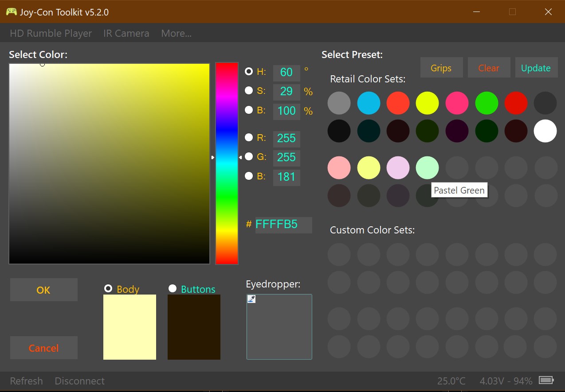This screenshot has height=392, width=565.
Task: Click Refresh in the status bar
Action: (x=27, y=381)
